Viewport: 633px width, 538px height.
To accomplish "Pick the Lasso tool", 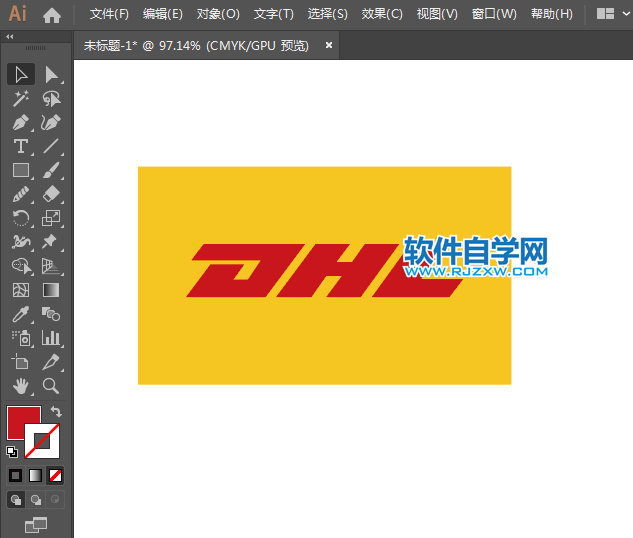I will pyautogui.click(x=51, y=98).
